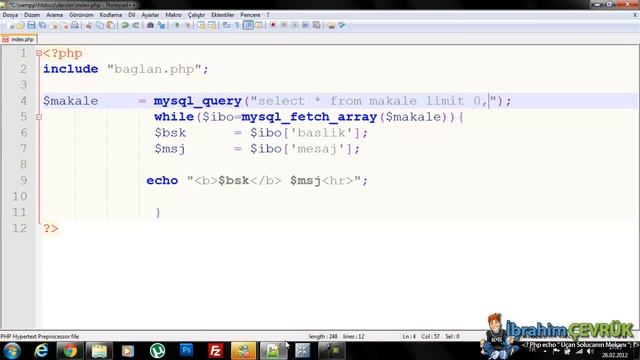
Task: Open Photoshop from the taskbar
Action: pyautogui.click(x=187, y=351)
